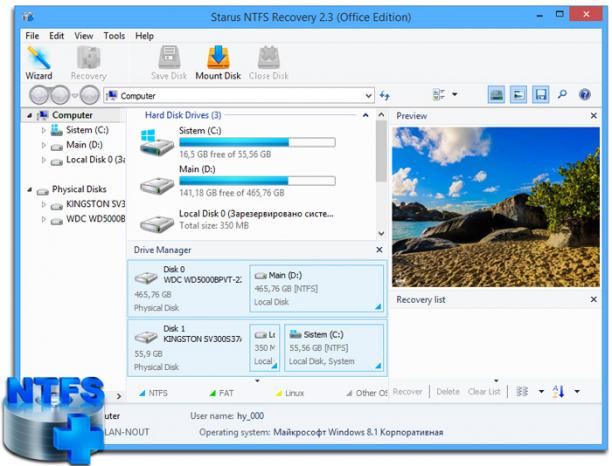
Task: Select Disk 0 WDC in Drive Manager
Action: (x=188, y=289)
